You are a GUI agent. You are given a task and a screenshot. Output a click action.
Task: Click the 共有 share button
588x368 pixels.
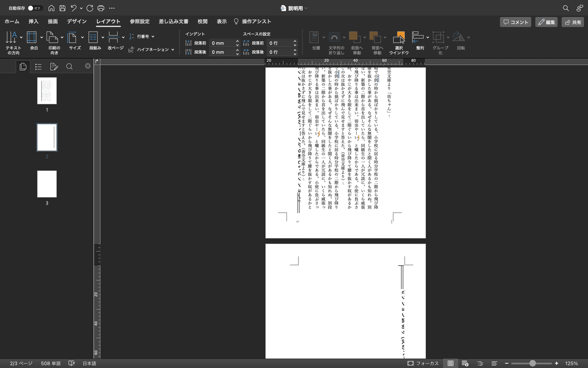click(x=573, y=22)
